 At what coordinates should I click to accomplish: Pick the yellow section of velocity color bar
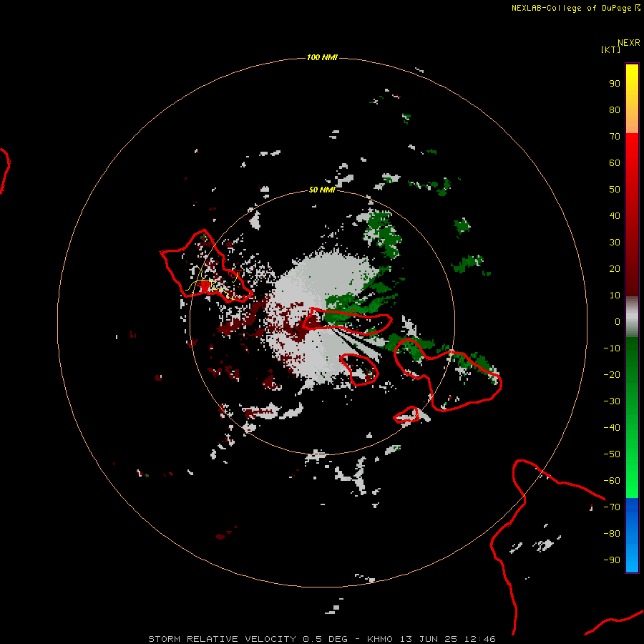[x=632, y=99]
